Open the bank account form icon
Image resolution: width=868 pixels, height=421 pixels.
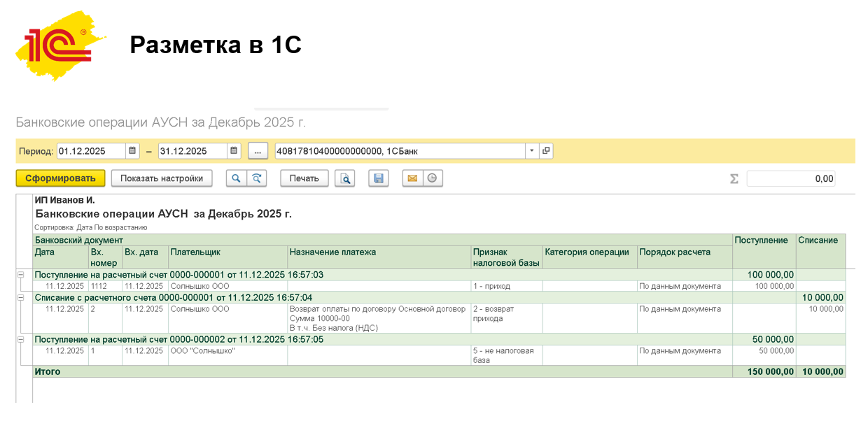546,151
